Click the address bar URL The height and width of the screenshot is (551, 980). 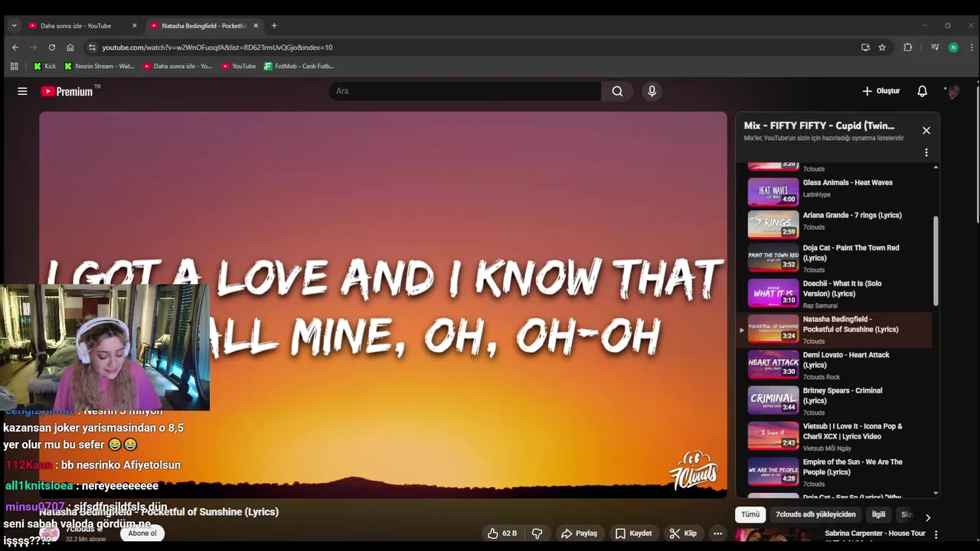click(x=217, y=47)
